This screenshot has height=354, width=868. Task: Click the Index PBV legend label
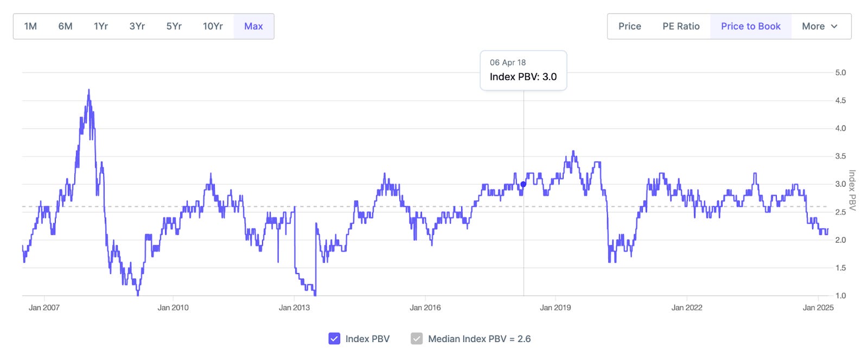point(368,338)
